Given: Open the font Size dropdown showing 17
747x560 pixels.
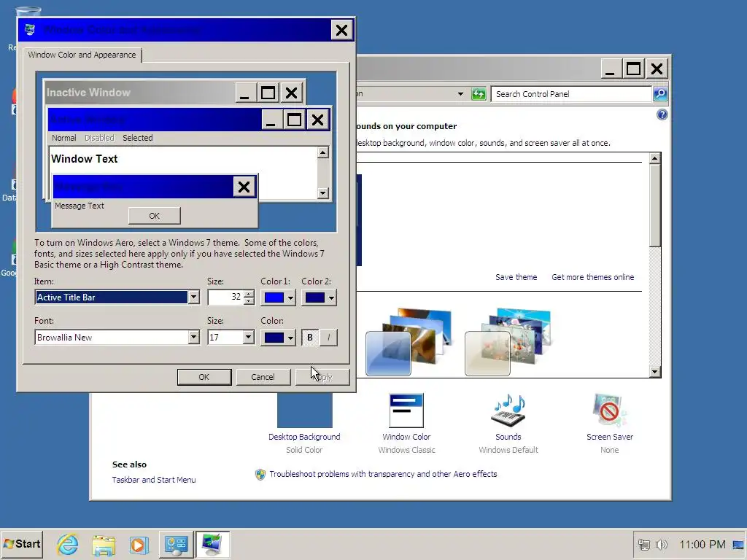Looking at the screenshot, I should [x=248, y=337].
